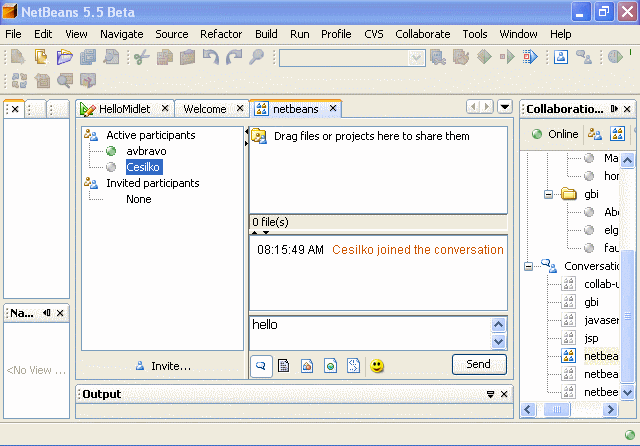This screenshot has width=640, height=446.
Task: Open the Profile menu
Action: pos(336,34)
